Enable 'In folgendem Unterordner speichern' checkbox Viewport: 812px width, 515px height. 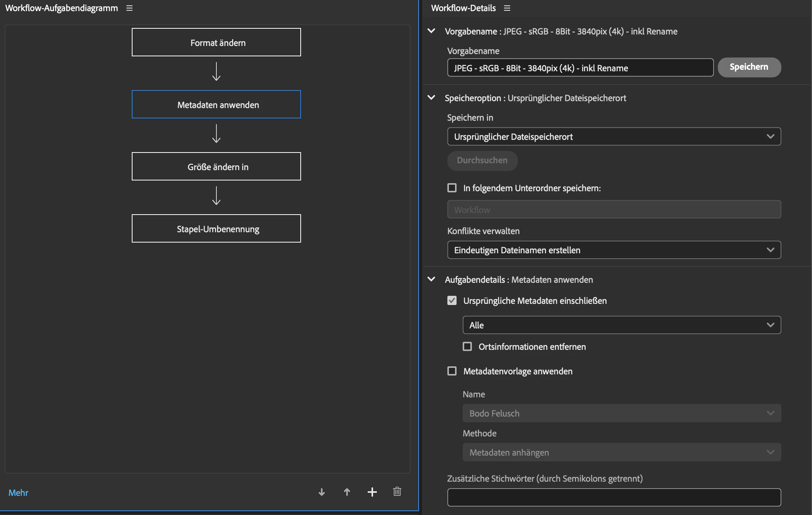(452, 188)
